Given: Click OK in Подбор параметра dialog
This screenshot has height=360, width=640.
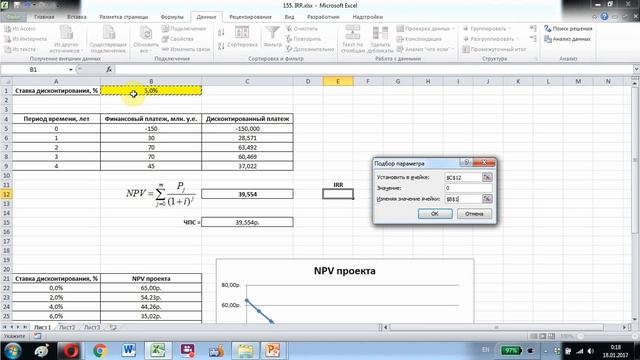Looking at the screenshot, I should (435, 213).
